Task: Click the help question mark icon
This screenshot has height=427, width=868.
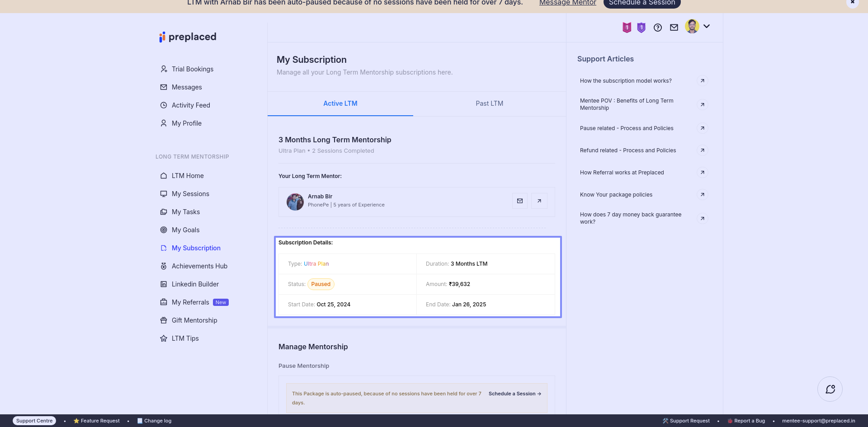Action: pyautogui.click(x=658, y=28)
